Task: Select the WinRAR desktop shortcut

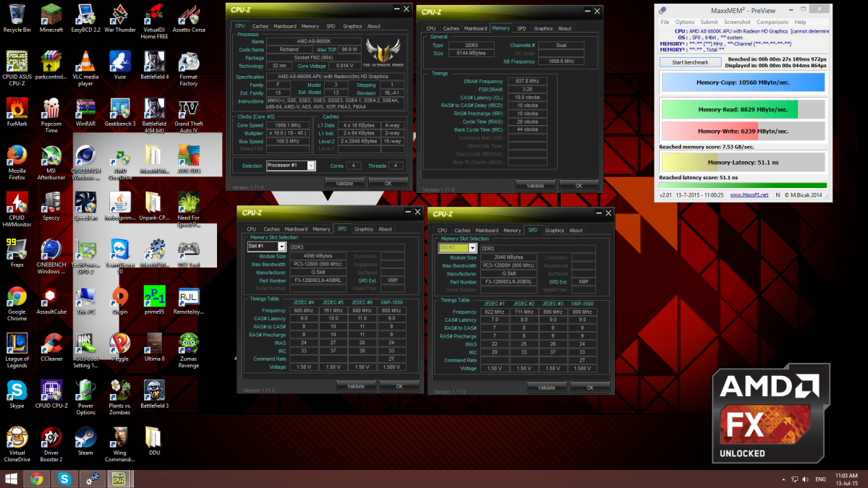Action: (x=85, y=112)
